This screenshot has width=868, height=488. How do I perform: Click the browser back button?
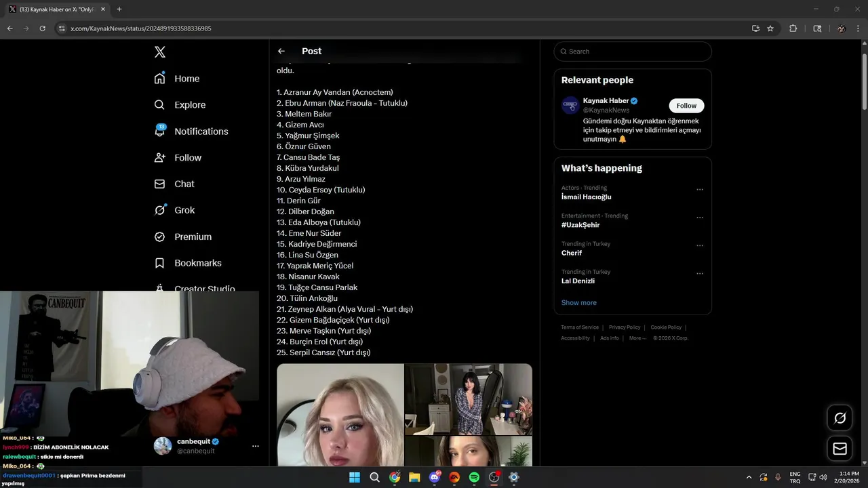9,28
